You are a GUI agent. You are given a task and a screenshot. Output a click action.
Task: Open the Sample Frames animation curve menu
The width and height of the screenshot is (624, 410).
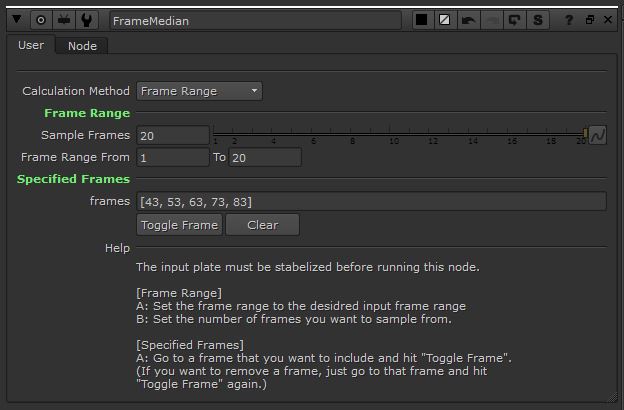coord(598,135)
